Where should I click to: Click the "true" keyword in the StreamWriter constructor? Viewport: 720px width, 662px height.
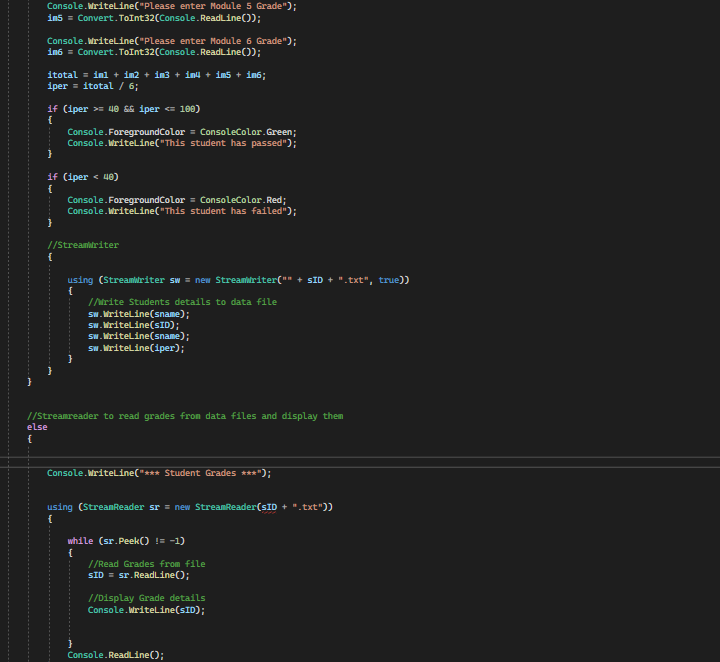click(x=389, y=280)
